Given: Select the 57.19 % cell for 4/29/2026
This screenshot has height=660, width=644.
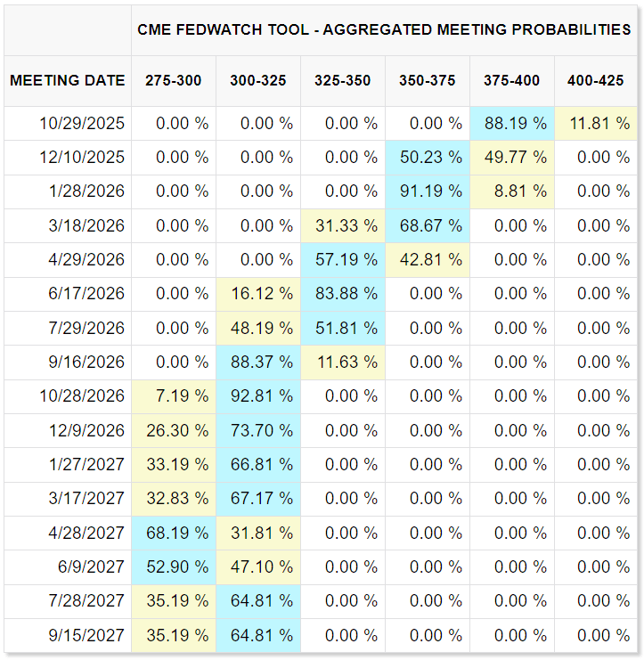Looking at the screenshot, I should click(343, 260).
